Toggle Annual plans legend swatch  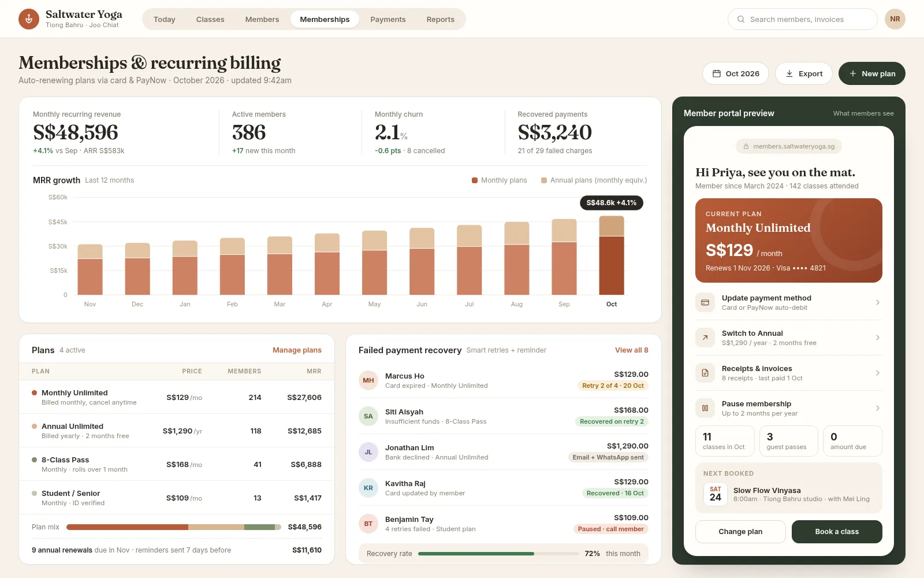(x=544, y=180)
